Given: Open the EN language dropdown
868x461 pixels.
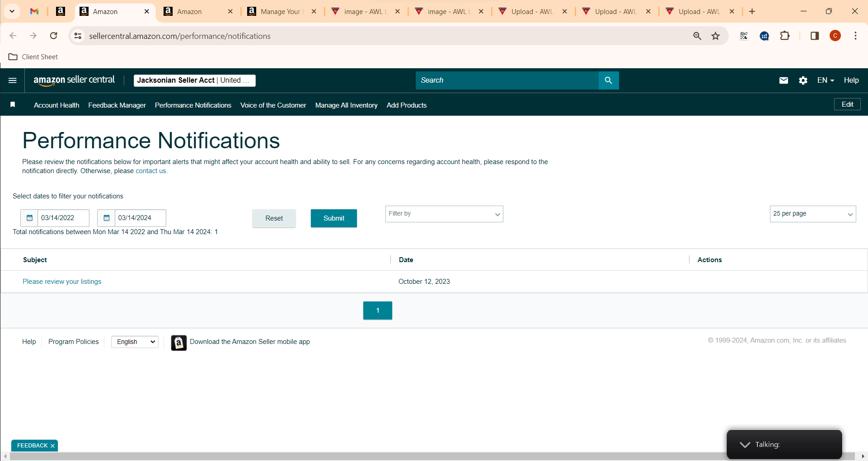Looking at the screenshot, I should pos(826,80).
